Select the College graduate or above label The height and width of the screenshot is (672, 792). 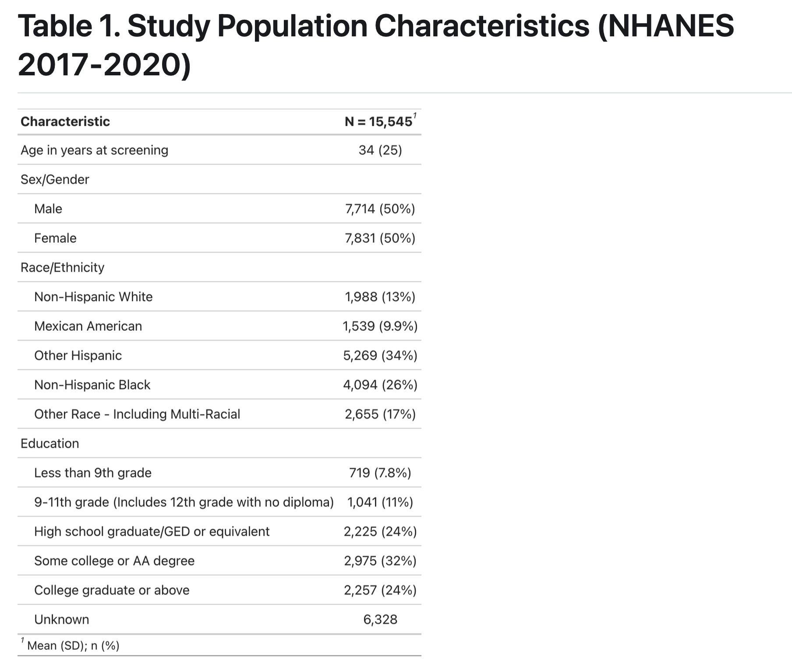click(112, 591)
